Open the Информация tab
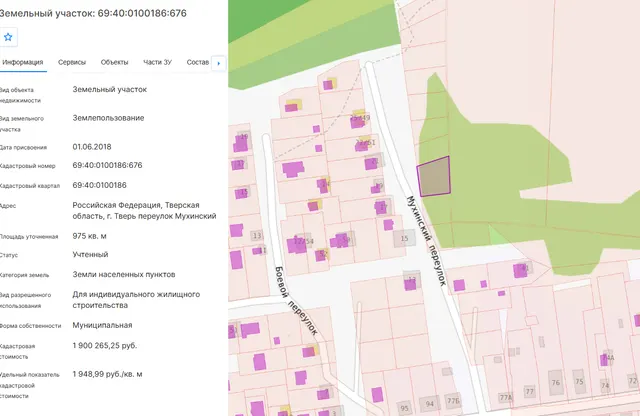The width and height of the screenshot is (640, 416). [23, 62]
